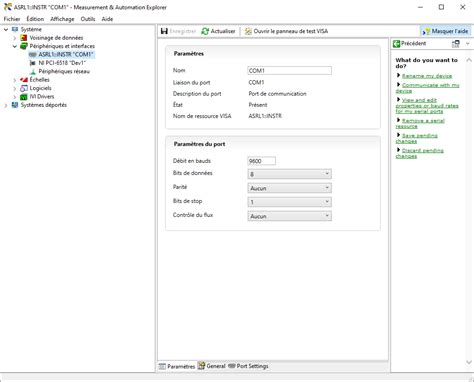Click the Périphériques réseau network icon
The height and width of the screenshot is (382, 474).
tap(33, 71)
